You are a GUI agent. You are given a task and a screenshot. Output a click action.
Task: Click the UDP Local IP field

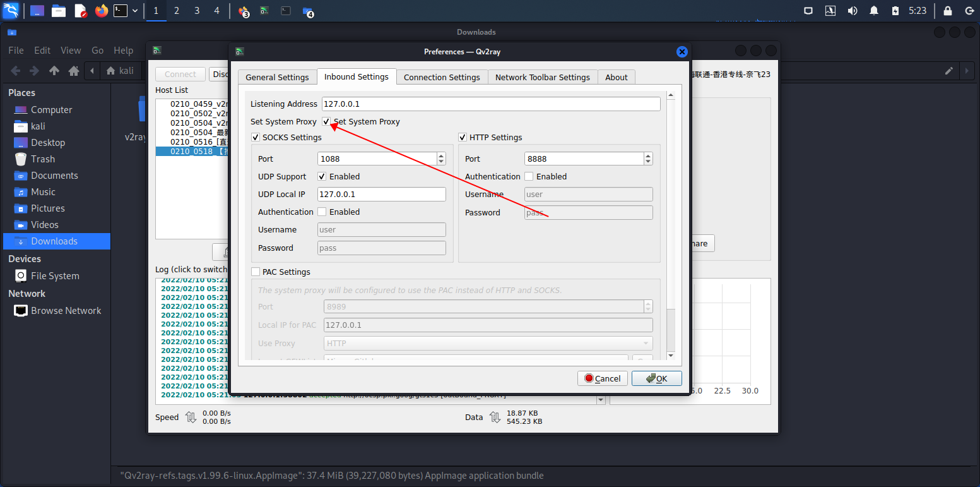[382, 195]
